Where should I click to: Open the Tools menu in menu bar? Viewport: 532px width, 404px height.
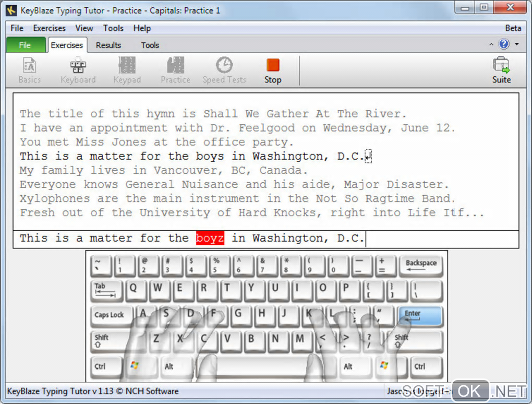113,28
